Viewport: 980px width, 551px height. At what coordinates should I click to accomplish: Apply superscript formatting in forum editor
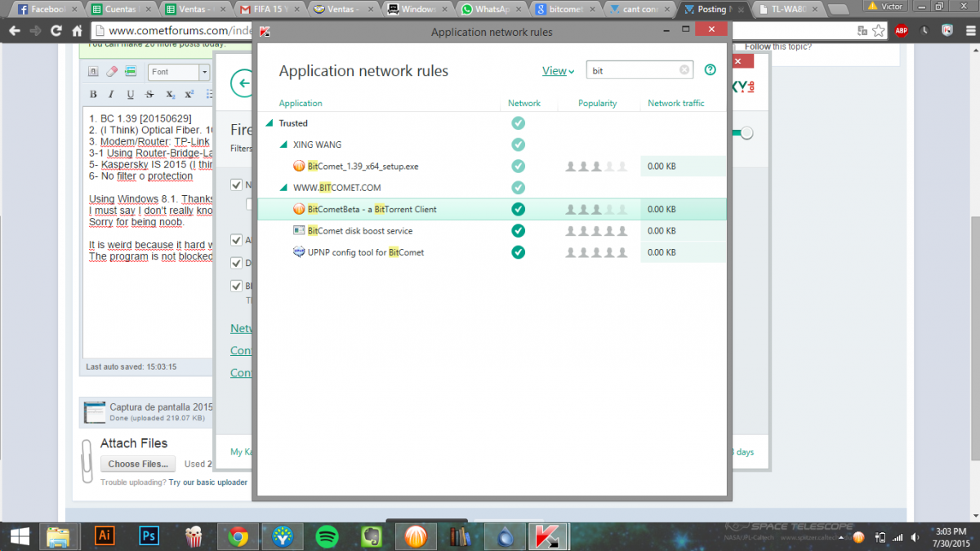(x=189, y=95)
